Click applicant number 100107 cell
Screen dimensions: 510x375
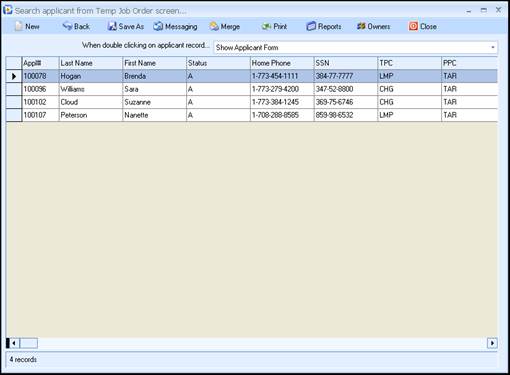40,115
